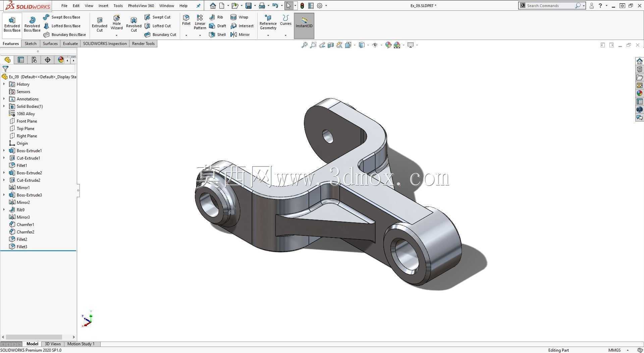Image resolution: width=644 pixels, height=353 pixels.
Task: Open the Motion Study 1 tab
Action: 81,344
